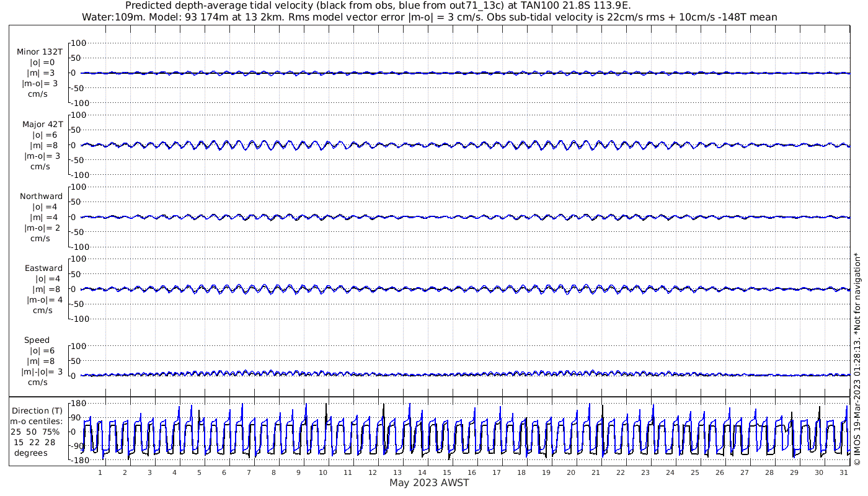Viewport: 868px width, 496px height.
Task: Click the 'Water:109m. Model:' subtitle line
Action: coord(429,17)
